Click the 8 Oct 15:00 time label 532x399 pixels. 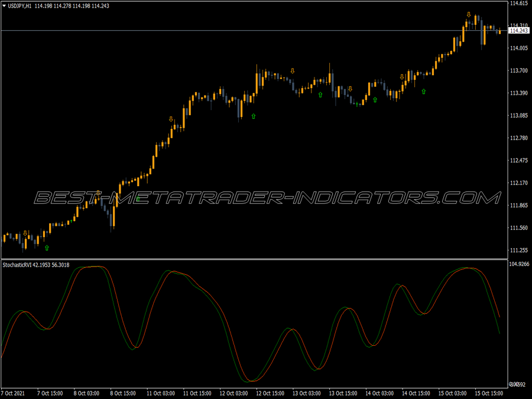(123, 394)
